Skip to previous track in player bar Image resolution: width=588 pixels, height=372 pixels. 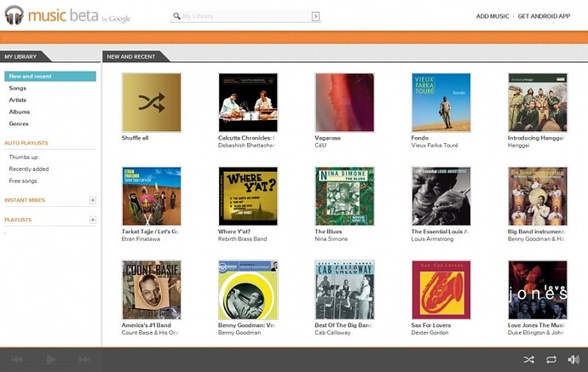coord(17,359)
